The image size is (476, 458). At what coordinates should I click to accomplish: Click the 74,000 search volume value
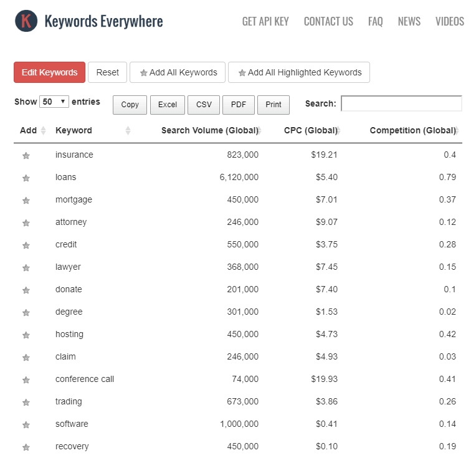coord(245,379)
